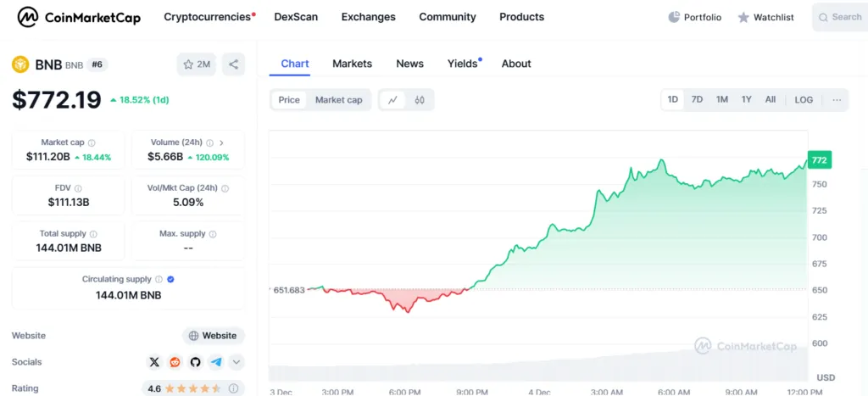The height and width of the screenshot is (396, 868).
Task: Open the News tab
Action: 409,64
